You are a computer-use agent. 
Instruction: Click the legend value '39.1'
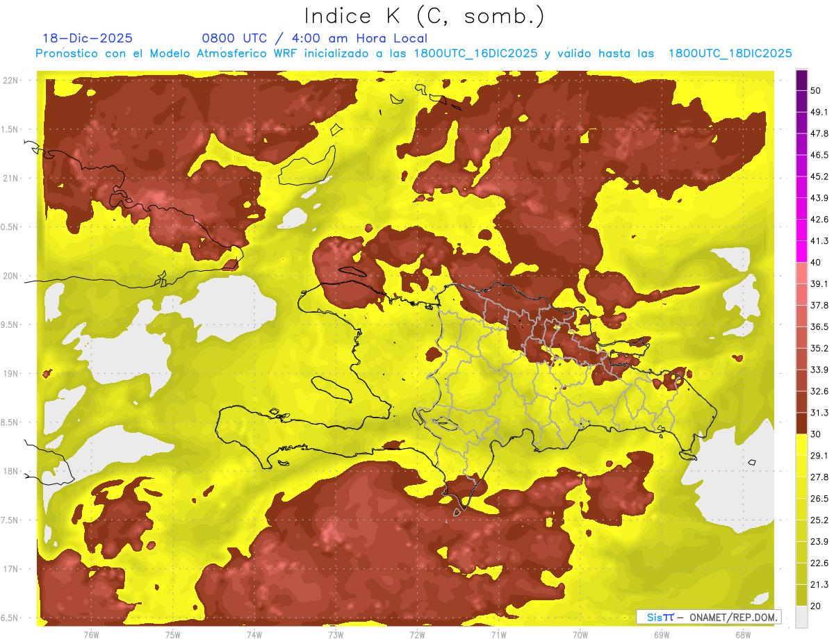819,283
